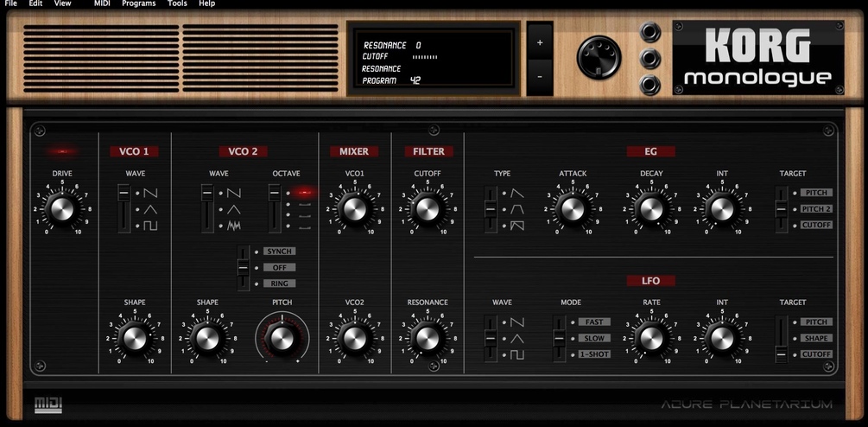Click the LFO WAVE slide switch
Viewport: 868px width, 427px height.
pos(491,338)
